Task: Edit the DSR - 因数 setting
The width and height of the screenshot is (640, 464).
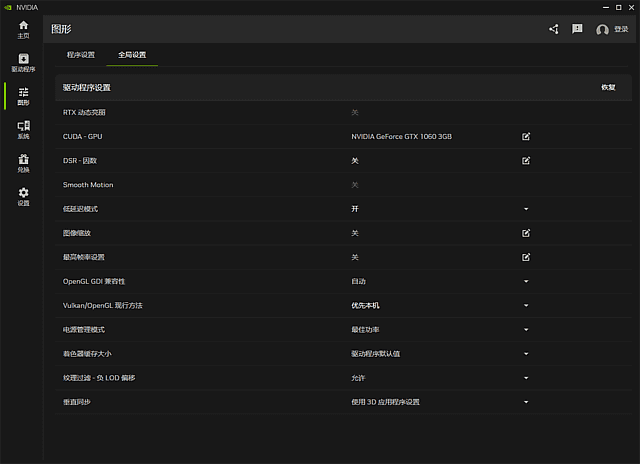Action: [526, 160]
